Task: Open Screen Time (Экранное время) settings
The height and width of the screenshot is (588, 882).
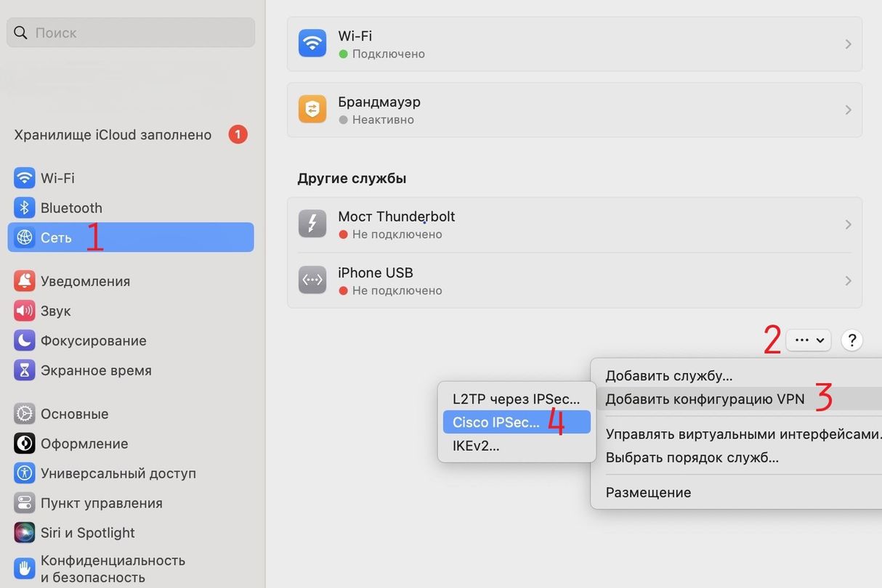Action: [95, 370]
